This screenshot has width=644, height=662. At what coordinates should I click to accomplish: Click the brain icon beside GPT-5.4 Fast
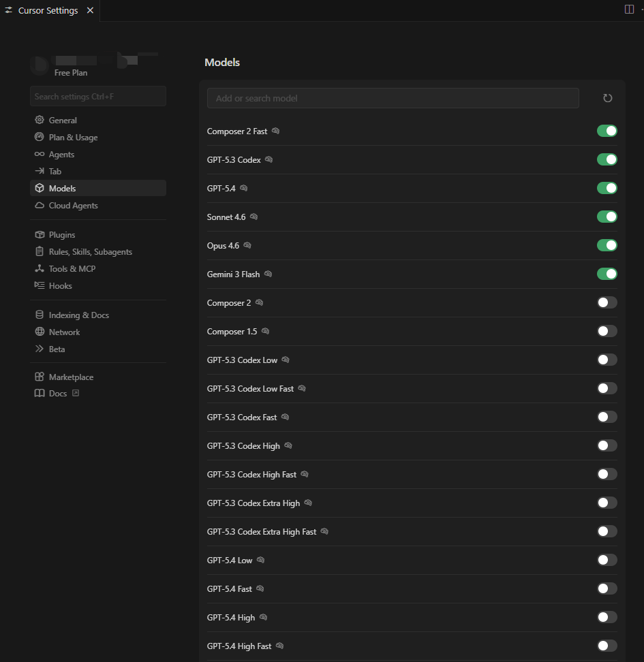[x=260, y=589]
